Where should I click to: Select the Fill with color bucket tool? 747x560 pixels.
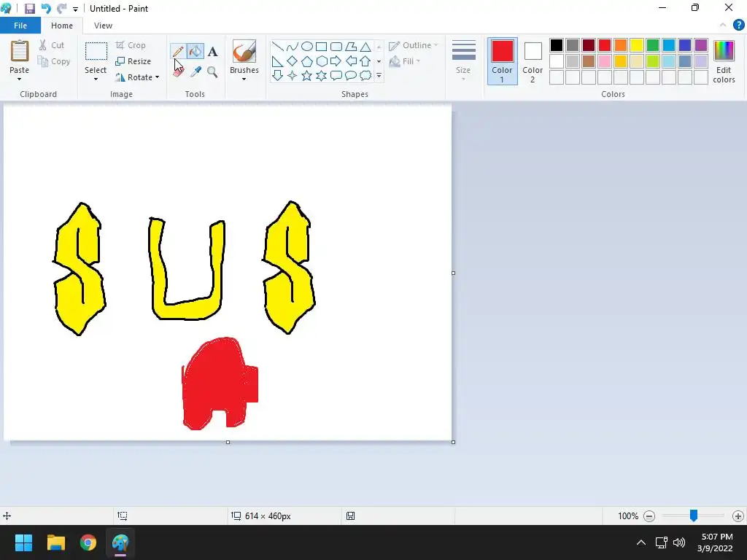[x=196, y=52]
